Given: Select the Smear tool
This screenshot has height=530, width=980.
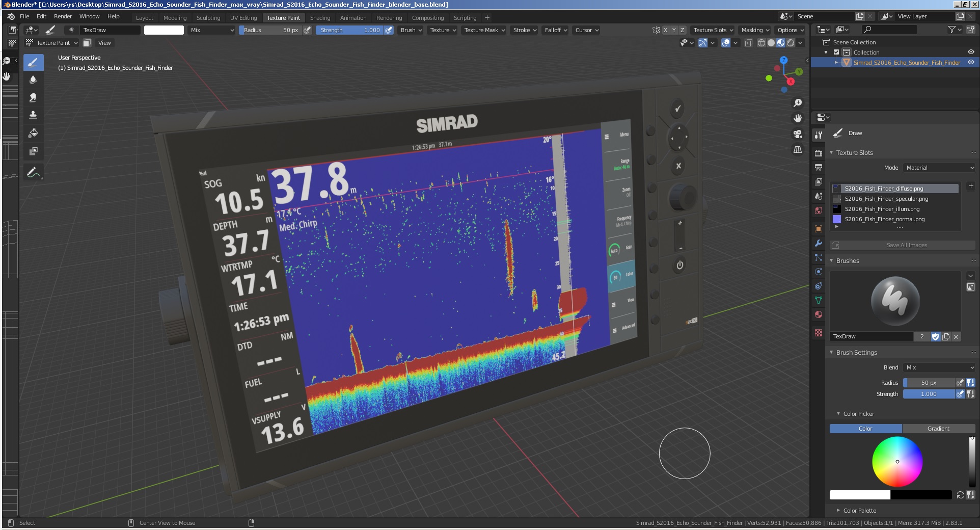Looking at the screenshot, I should pos(33,97).
